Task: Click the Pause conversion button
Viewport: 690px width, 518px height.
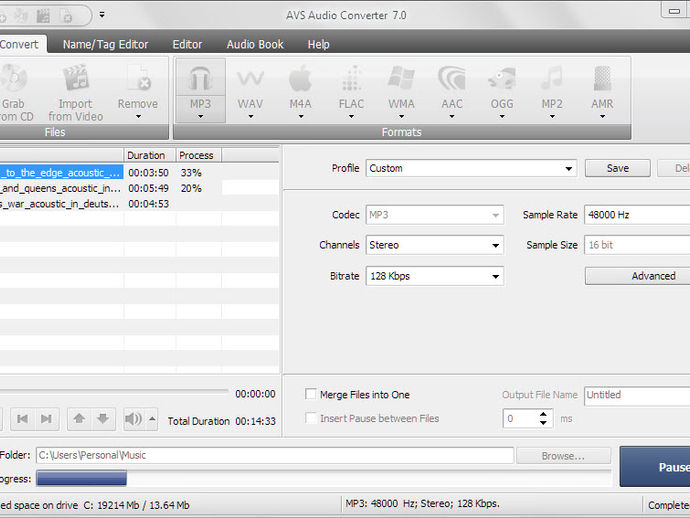Action: [x=655, y=467]
